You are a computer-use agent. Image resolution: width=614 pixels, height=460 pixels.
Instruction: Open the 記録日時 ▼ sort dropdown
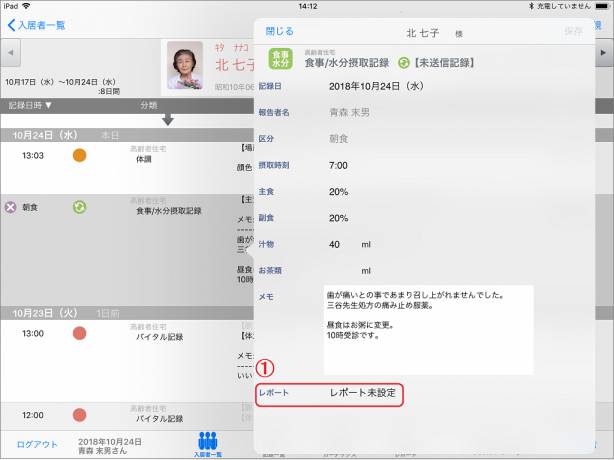click(x=31, y=105)
